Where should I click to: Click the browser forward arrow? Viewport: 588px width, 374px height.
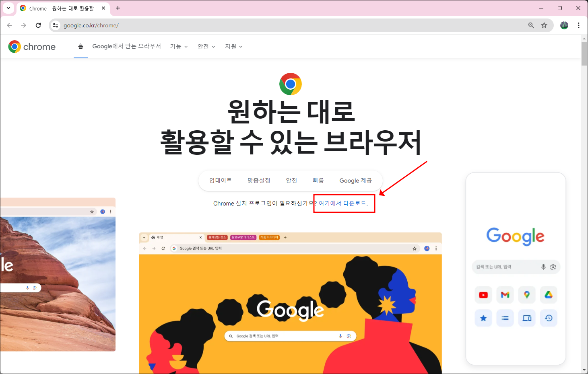tap(24, 25)
